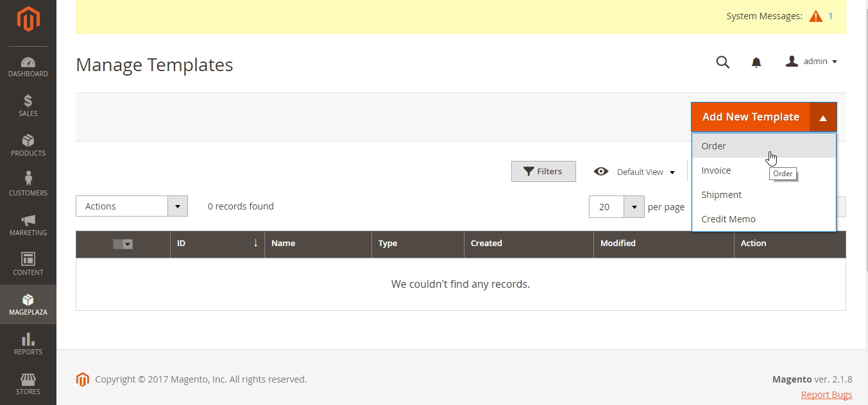The width and height of the screenshot is (868, 405).
Task: Choose Credit Memo template type
Action: click(x=728, y=219)
